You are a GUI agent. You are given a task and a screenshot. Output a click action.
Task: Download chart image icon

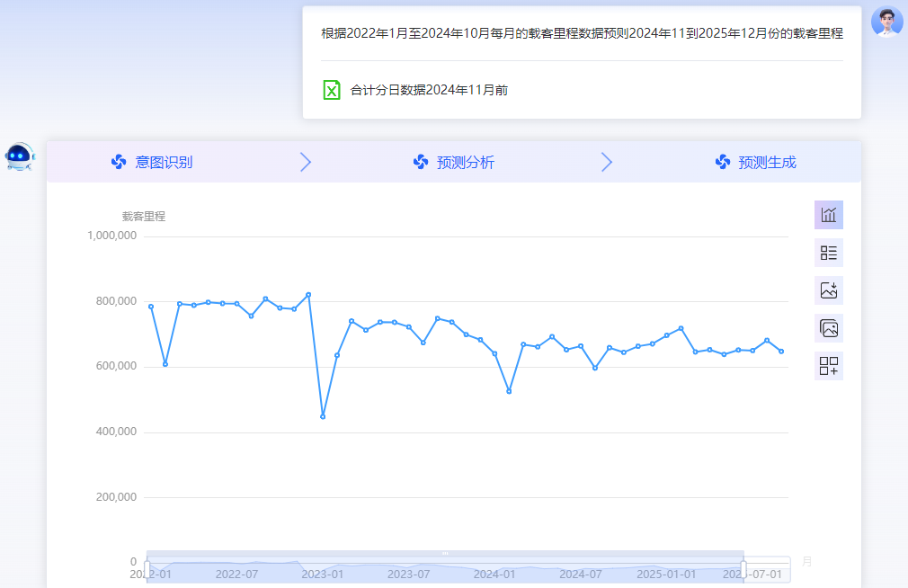pyautogui.click(x=829, y=290)
